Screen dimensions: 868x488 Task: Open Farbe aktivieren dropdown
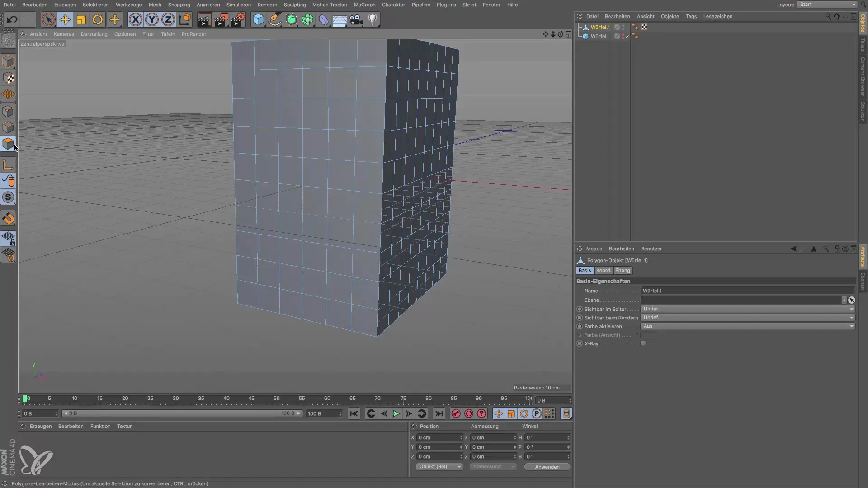pos(748,326)
